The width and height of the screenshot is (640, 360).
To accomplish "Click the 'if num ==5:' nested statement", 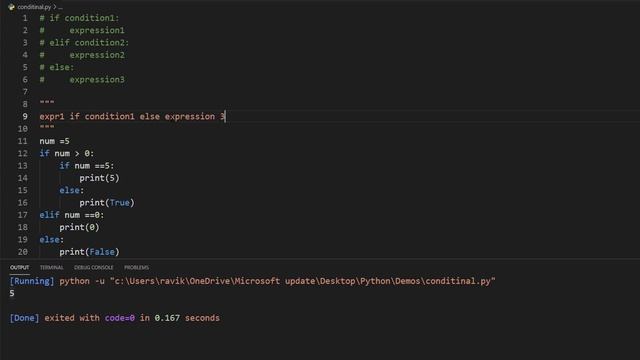I will click(87, 166).
